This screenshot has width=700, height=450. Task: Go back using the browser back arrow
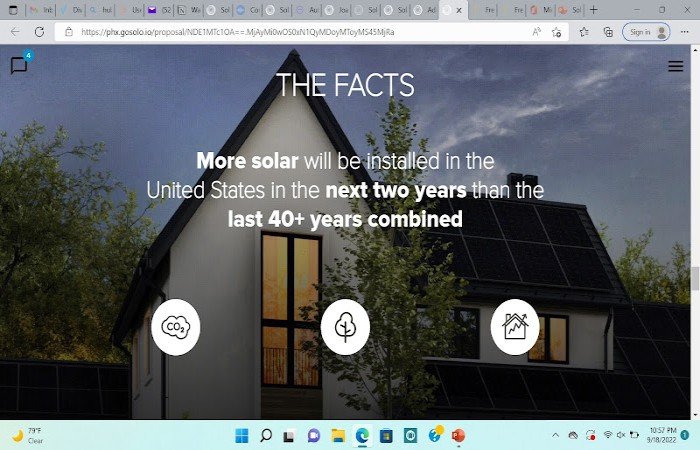coord(14,32)
